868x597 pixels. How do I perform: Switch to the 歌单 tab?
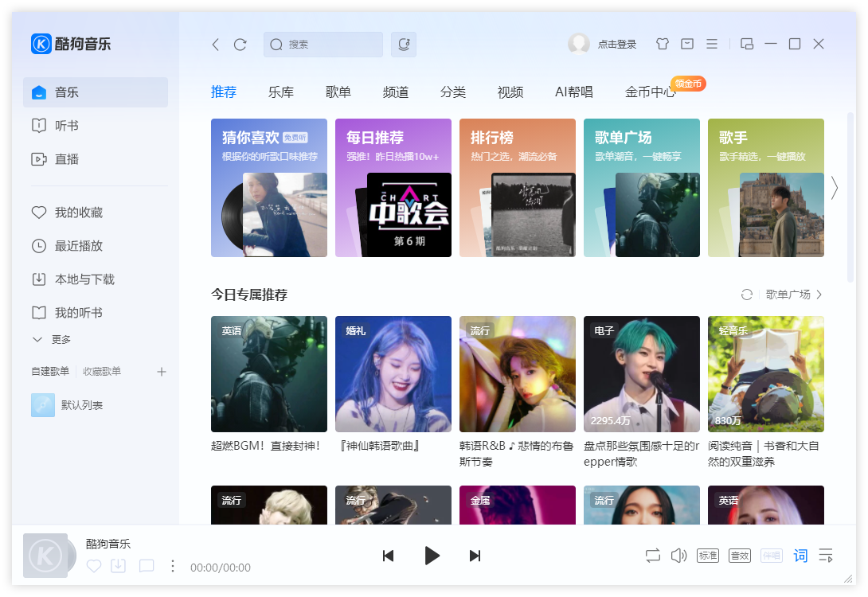click(x=338, y=92)
